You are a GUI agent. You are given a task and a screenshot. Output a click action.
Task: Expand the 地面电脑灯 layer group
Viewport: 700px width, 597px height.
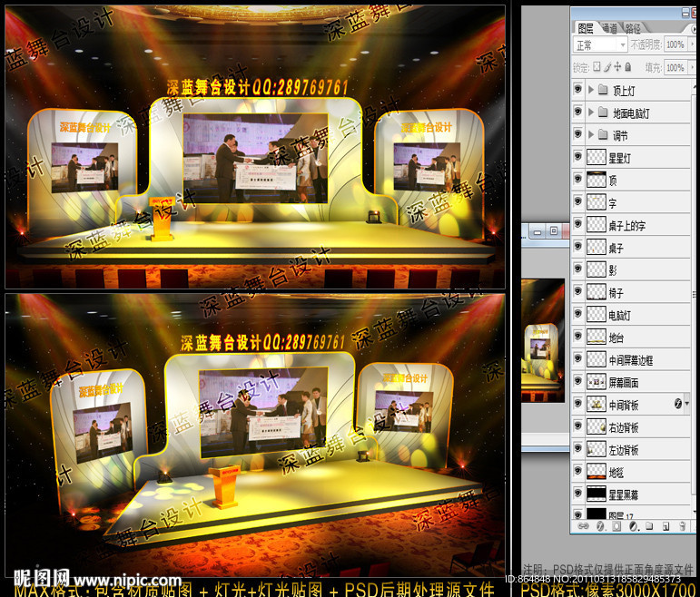(591, 113)
